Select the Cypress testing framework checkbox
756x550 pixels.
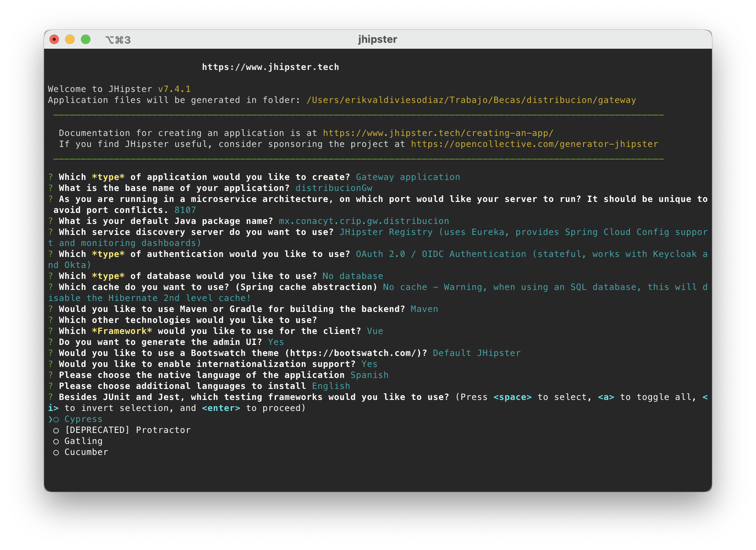click(x=56, y=420)
